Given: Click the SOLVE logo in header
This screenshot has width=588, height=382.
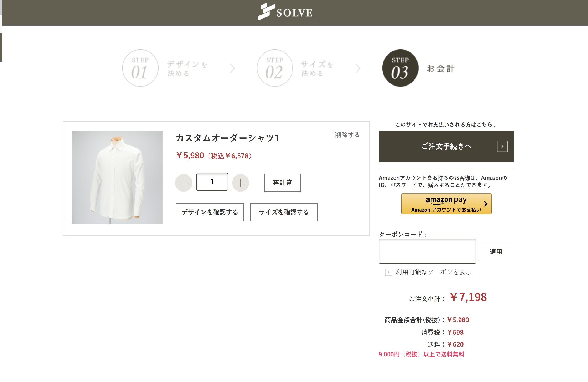Looking at the screenshot, I should 285,12.
